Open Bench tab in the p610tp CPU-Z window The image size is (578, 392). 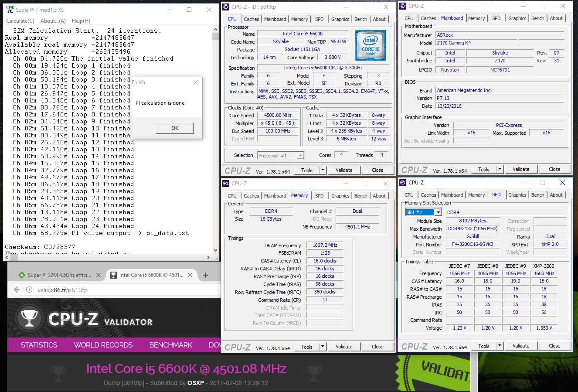click(360, 19)
